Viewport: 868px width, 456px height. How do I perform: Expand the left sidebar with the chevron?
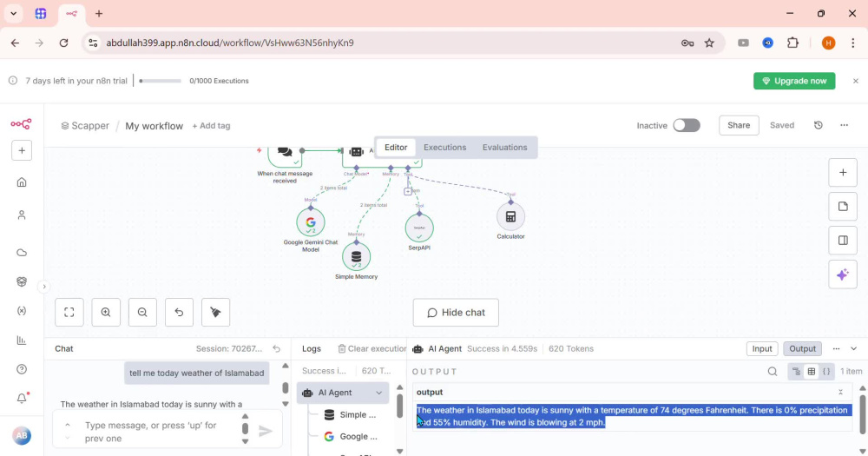(x=44, y=287)
